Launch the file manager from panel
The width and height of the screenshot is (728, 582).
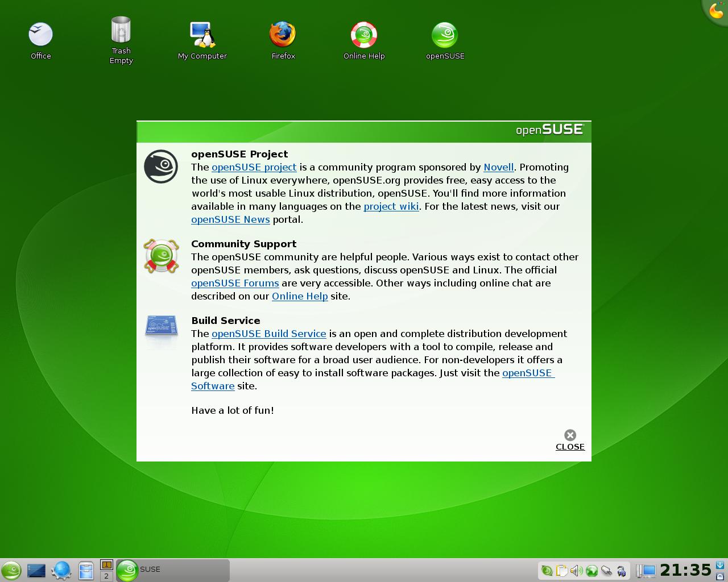86,571
